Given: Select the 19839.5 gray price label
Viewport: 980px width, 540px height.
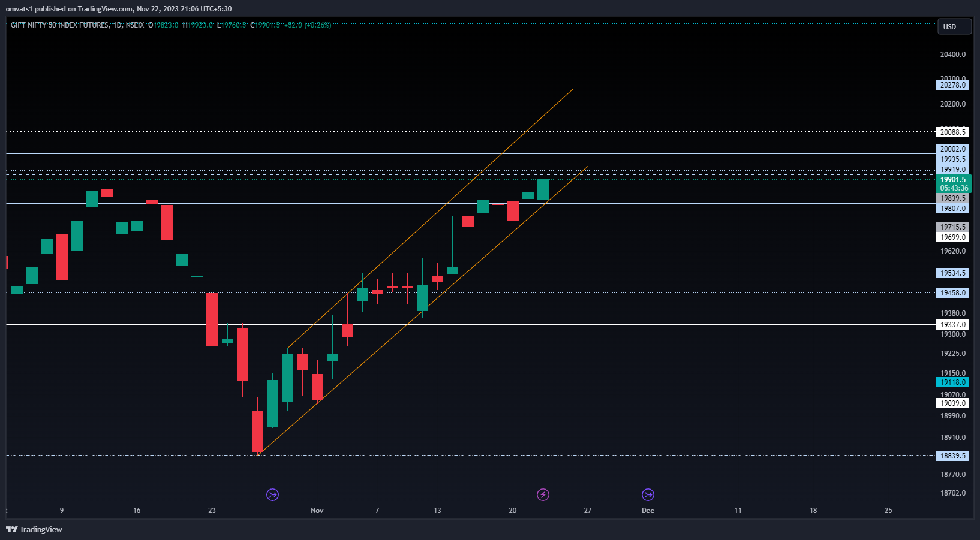Looking at the screenshot, I should click(x=952, y=198).
